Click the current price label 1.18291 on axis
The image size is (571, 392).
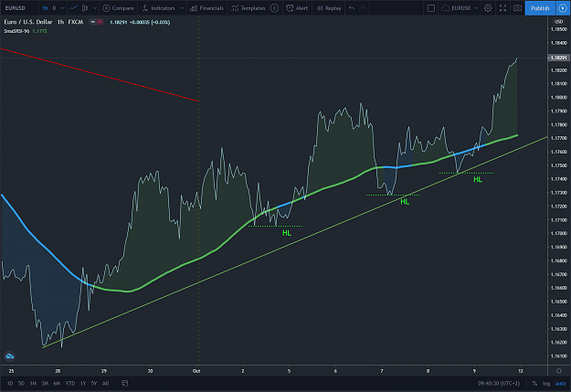(558, 58)
